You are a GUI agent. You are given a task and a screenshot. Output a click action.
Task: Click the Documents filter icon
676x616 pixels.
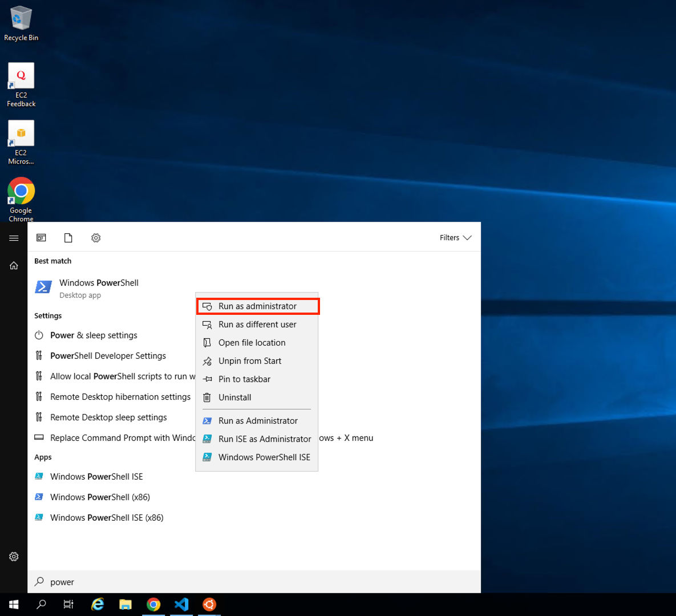point(68,238)
